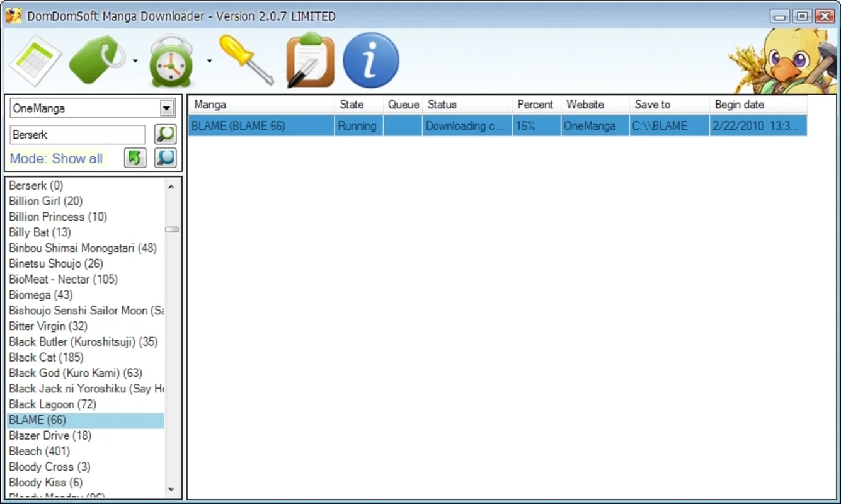Click the blue magnifier button beside Mode
This screenshot has width=841, height=504.
click(165, 157)
